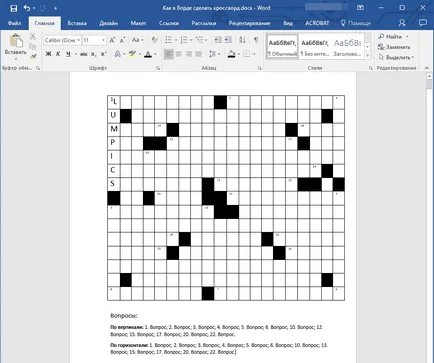434x363 pixels.
Task: Open the Файл tab
Action: coord(14,23)
